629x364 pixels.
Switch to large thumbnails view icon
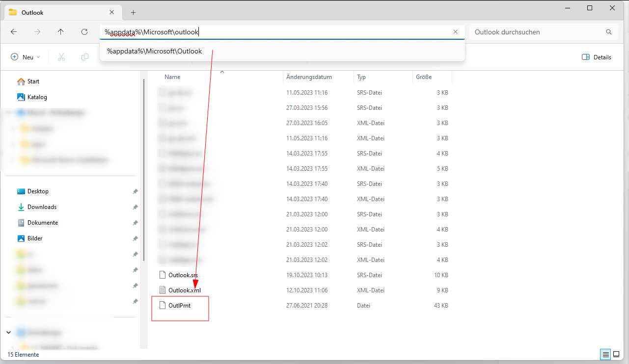pos(617,354)
